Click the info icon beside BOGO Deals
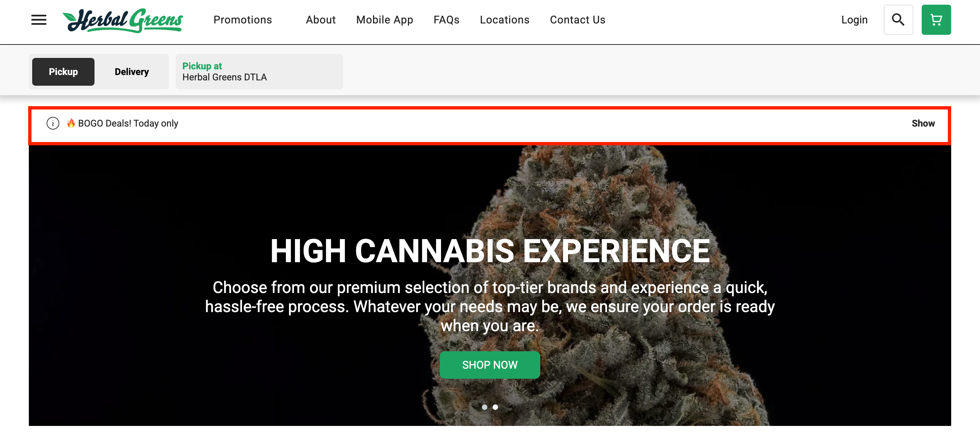This screenshot has width=980, height=442. [x=53, y=124]
